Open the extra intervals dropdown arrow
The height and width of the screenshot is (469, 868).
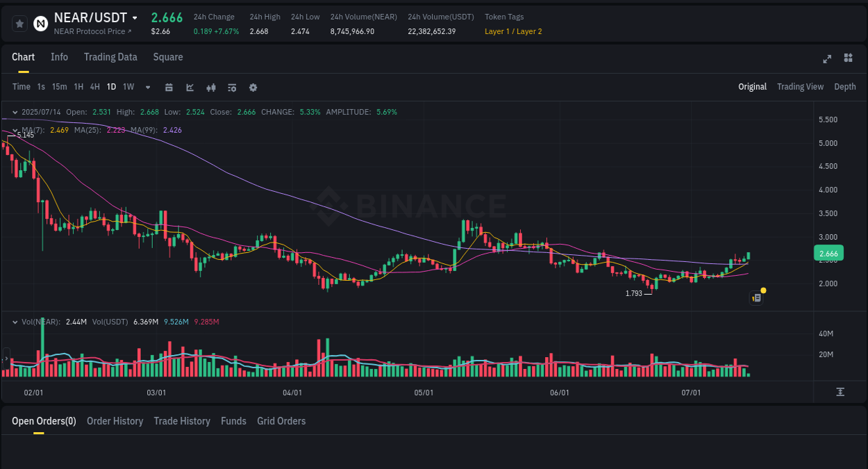(147, 88)
